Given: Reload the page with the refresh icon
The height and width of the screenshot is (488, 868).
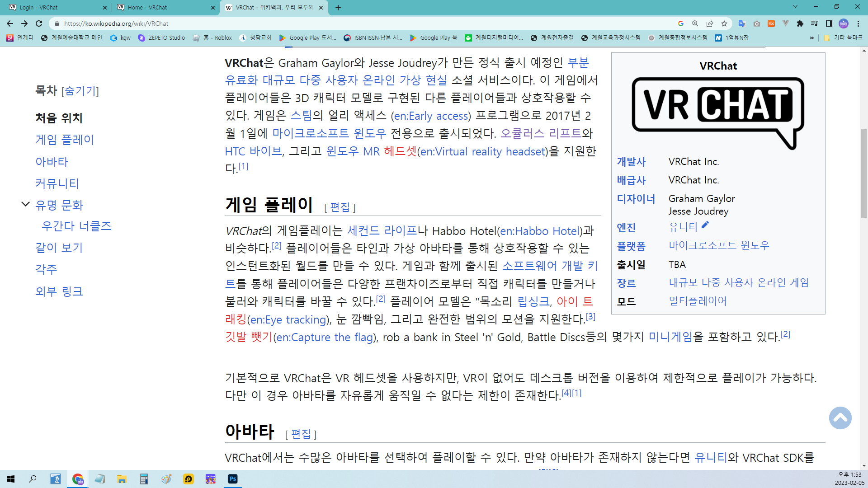Looking at the screenshot, I should pos(39,23).
